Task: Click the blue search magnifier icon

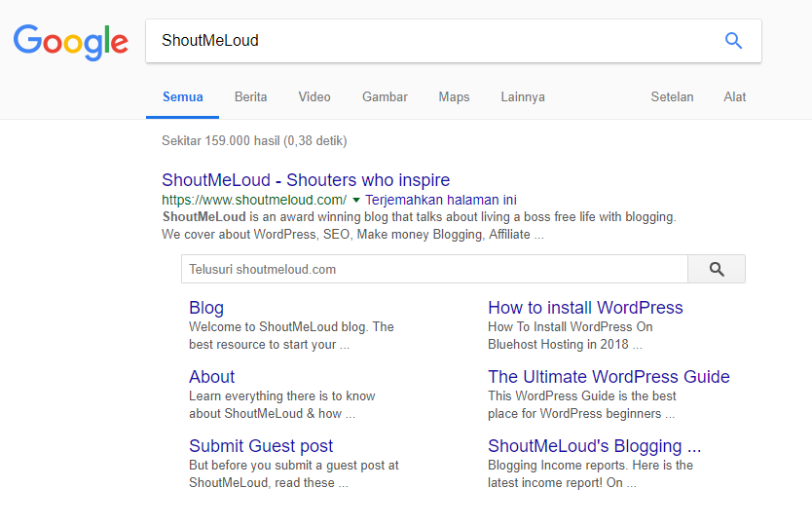Action: click(x=733, y=40)
